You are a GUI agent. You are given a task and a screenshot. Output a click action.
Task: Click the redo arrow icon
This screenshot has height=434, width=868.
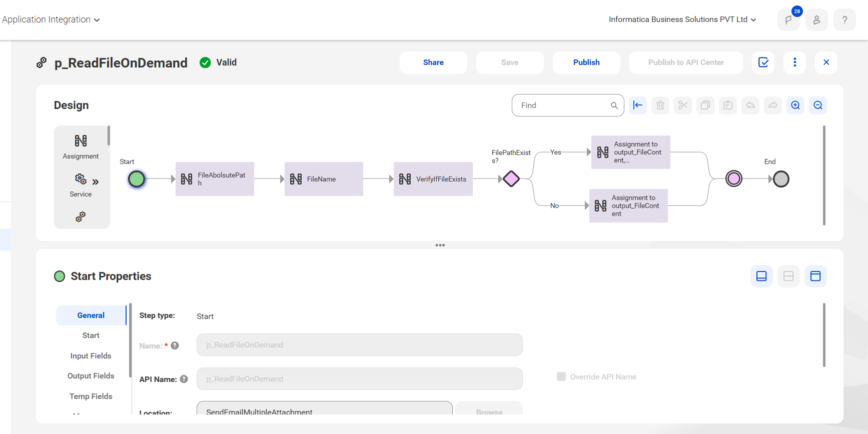(x=773, y=105)
